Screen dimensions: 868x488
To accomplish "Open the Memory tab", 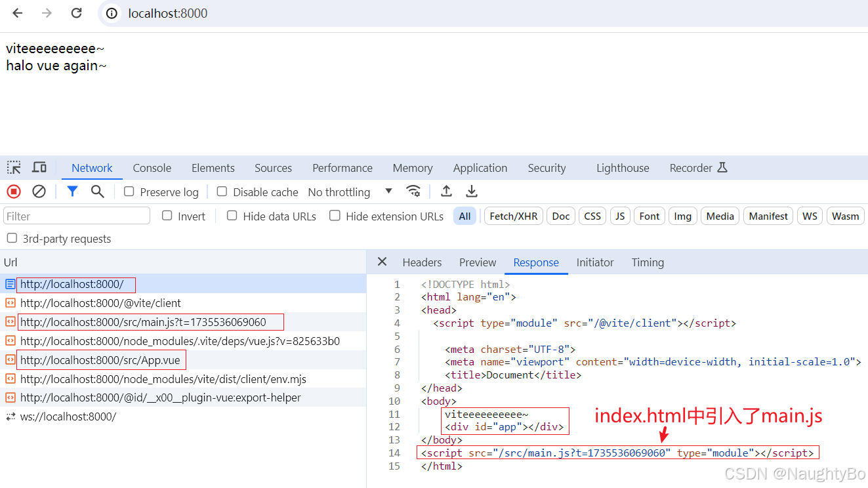I will [413, 168].
